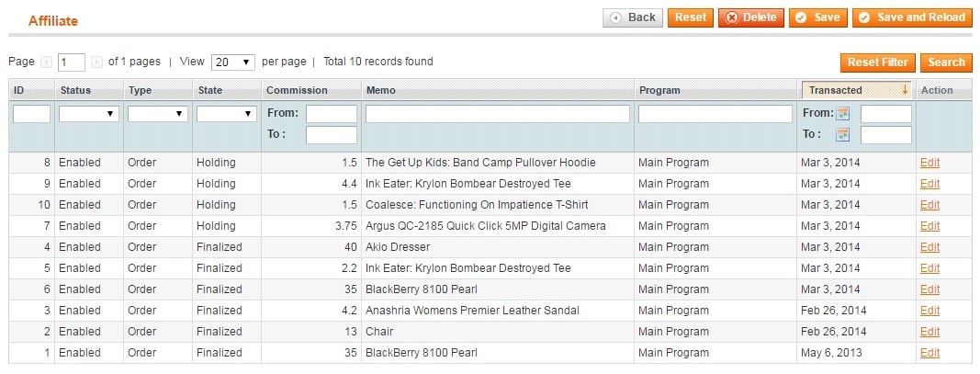Sort by the Program column header
The image size is (980, 374).
[659, 90]
